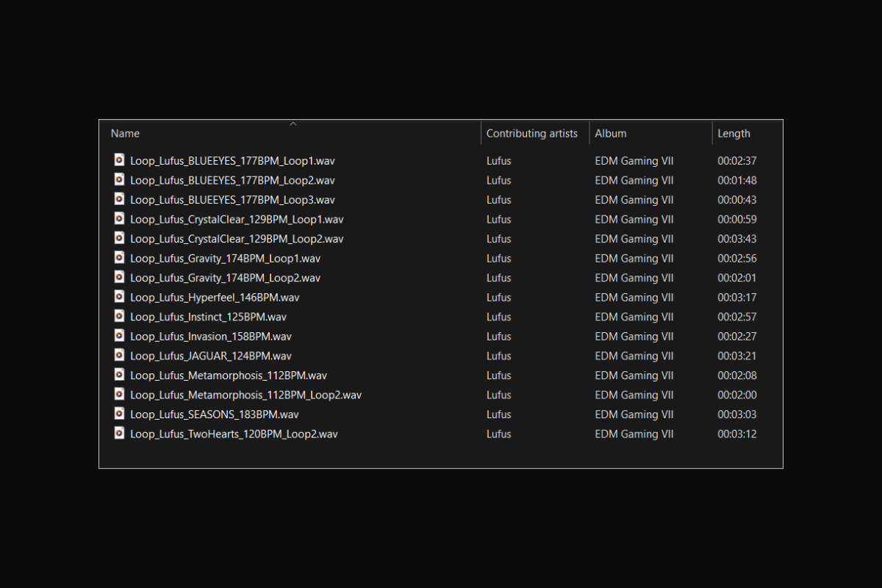
Task: Select Loop_Lufus_Hyperfeel_146BPM.wav file name
Action: 215,298
